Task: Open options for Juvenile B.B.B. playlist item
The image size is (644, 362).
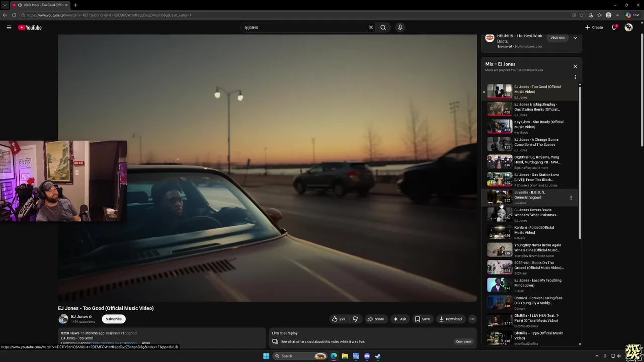Action: [x=571, y=198]
